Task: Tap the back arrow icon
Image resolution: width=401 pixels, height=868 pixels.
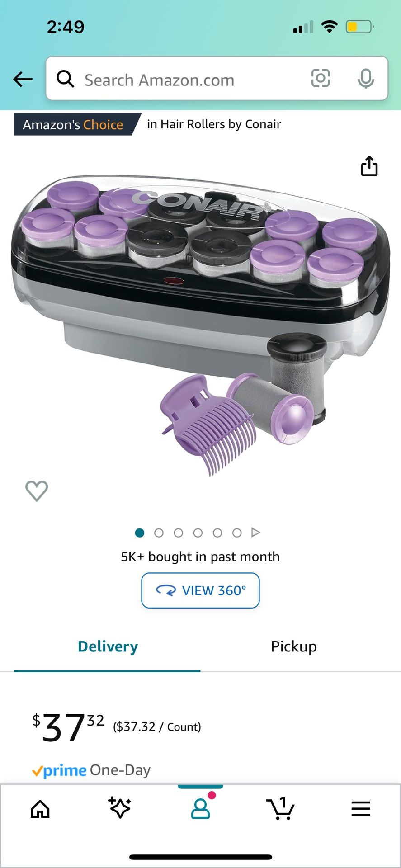Action: point(23,80)
